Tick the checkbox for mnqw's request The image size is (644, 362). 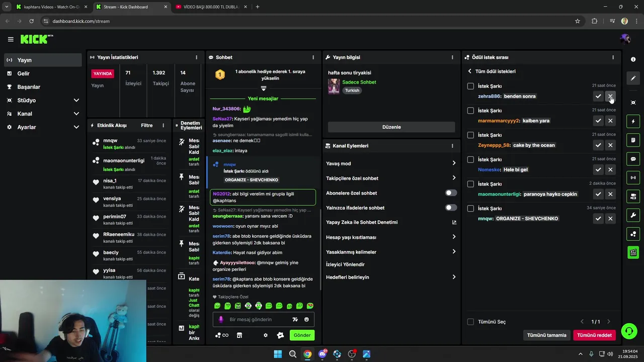click(470, 209)
